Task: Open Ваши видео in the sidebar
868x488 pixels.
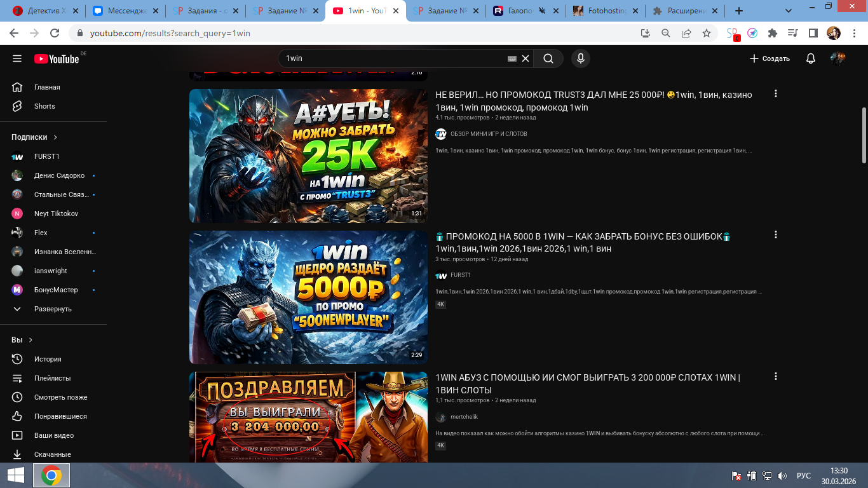Action: [x=53, y=435]
